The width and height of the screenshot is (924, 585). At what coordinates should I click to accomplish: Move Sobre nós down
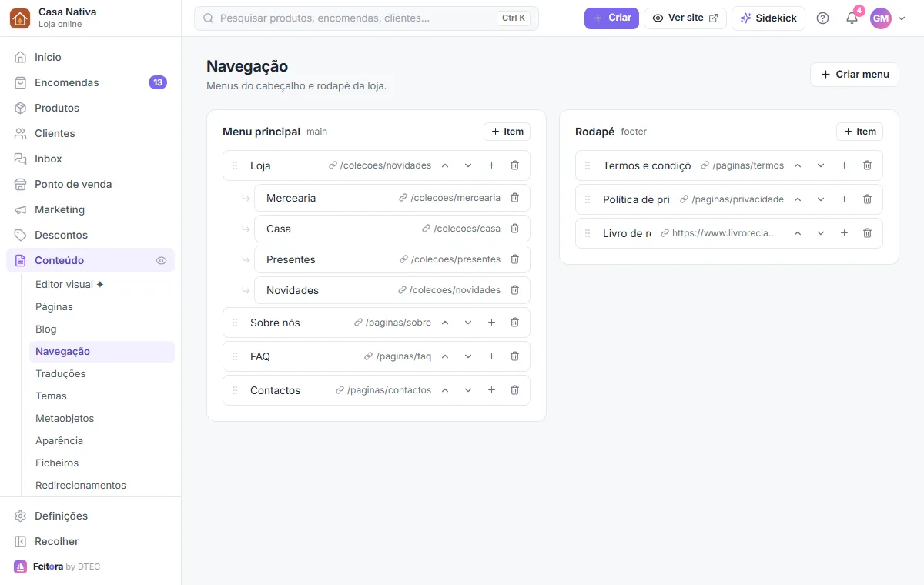(x=468, y=323)
